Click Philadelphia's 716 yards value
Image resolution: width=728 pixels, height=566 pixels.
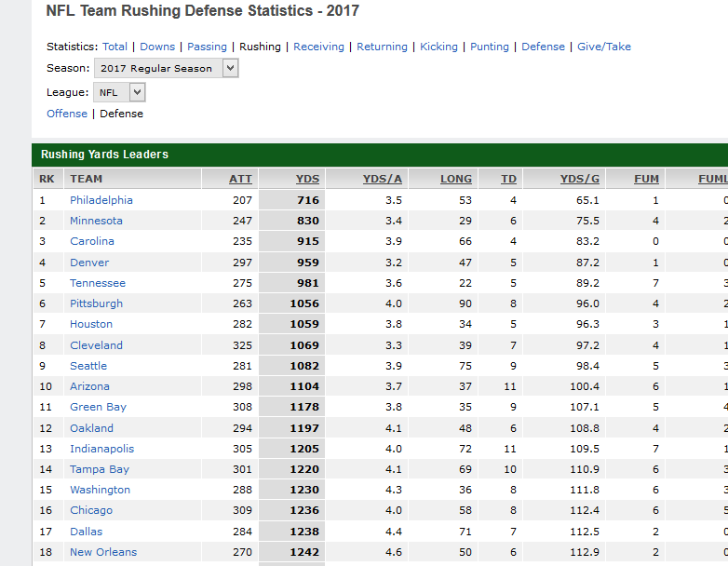point(308,200)
